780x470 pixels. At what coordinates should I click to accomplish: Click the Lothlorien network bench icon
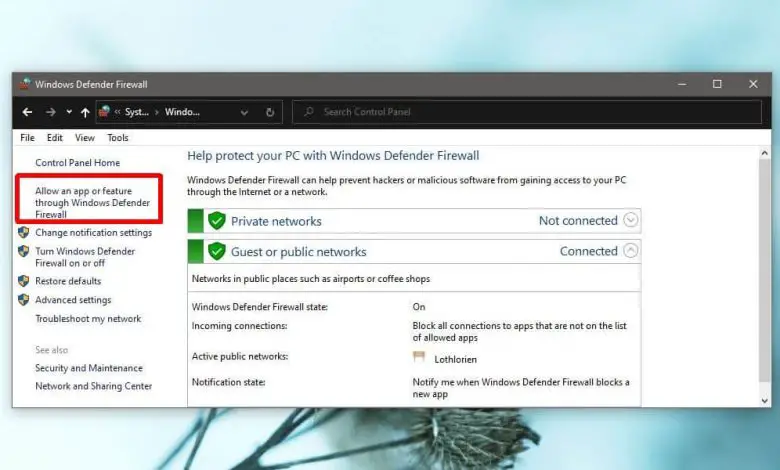tap(419, 357)
